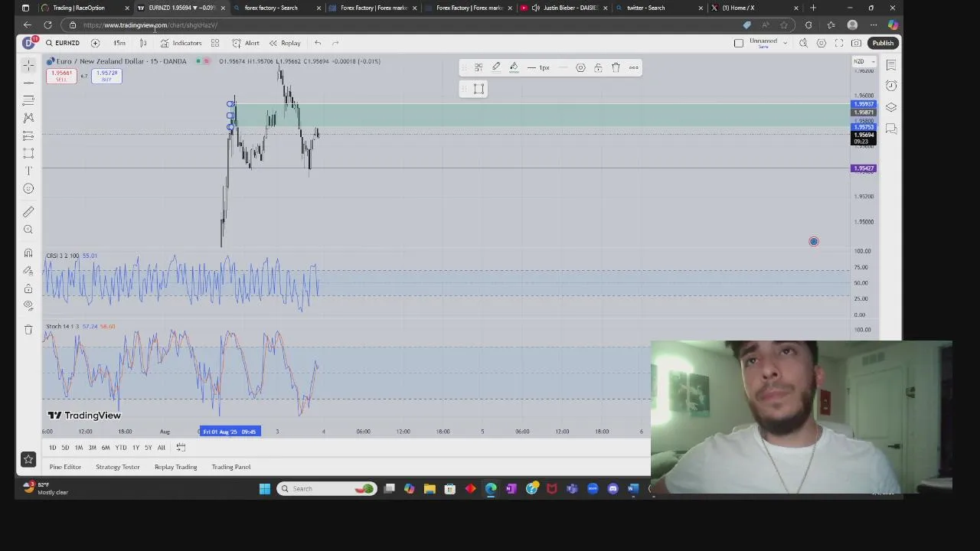Toggle hide all drawings eye
The image size is (980, 551).
coord(28,305)
